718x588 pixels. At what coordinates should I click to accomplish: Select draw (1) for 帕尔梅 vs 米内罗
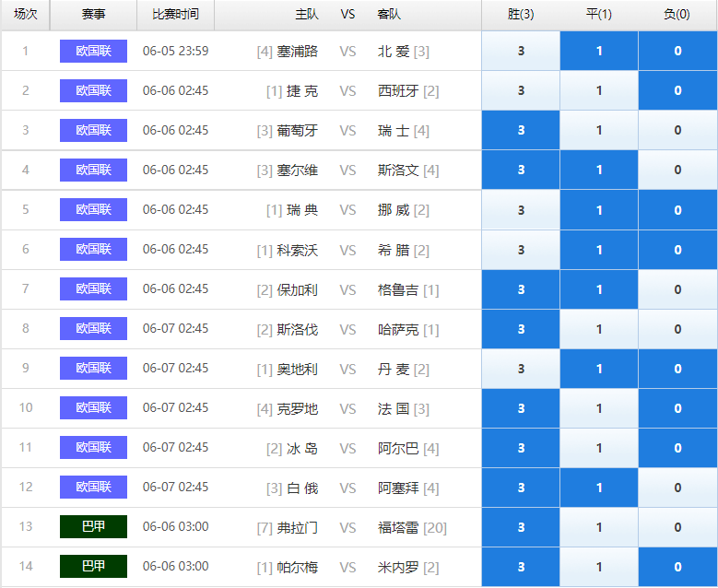pyautogui.click(x=599, y=567)
